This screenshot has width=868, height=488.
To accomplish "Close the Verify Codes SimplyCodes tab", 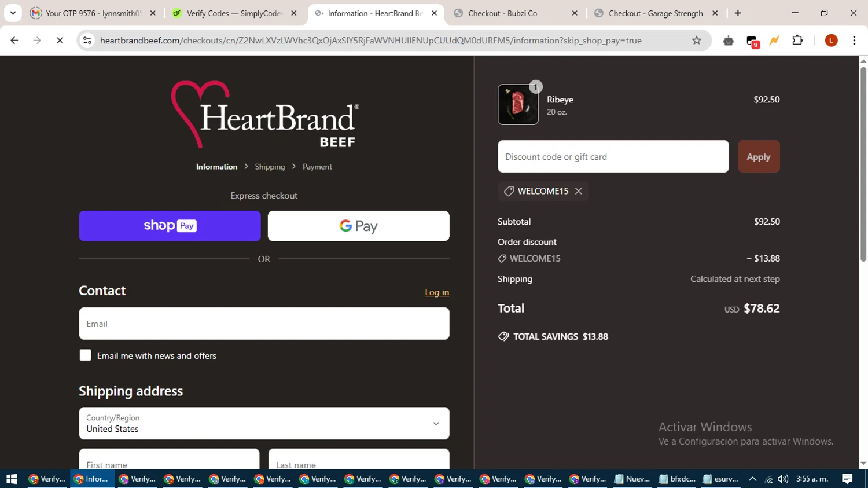I will pyautogui.click(x=294, y=13).
